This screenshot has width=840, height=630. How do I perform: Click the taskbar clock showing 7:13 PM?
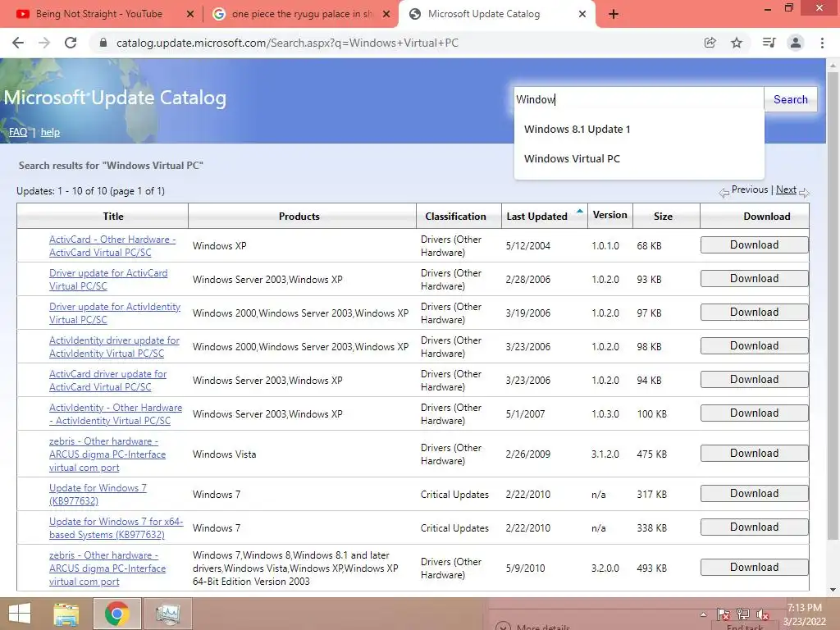[x=805, y=614]
